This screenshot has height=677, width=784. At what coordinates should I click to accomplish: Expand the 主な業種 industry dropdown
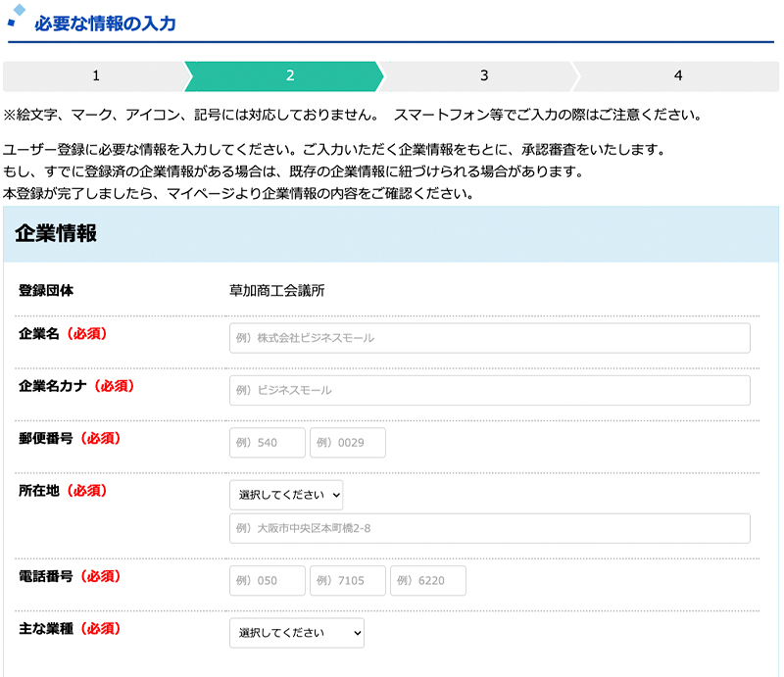point(297,633)
